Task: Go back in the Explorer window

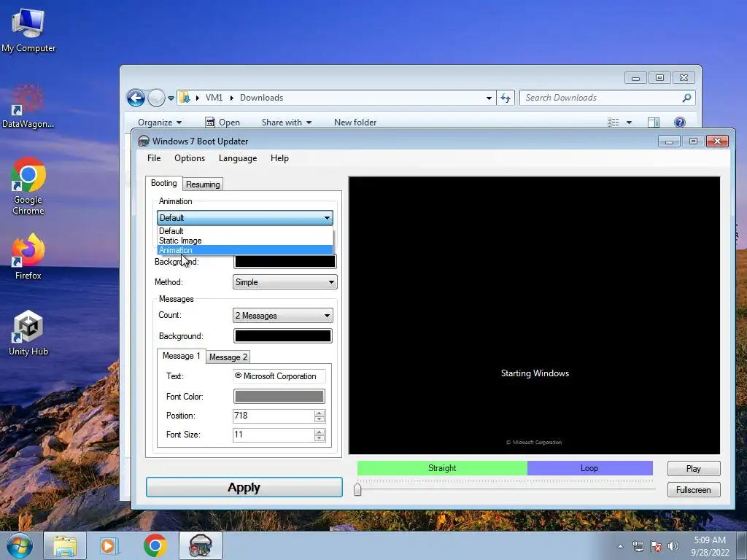Action: tap(136, 98)
